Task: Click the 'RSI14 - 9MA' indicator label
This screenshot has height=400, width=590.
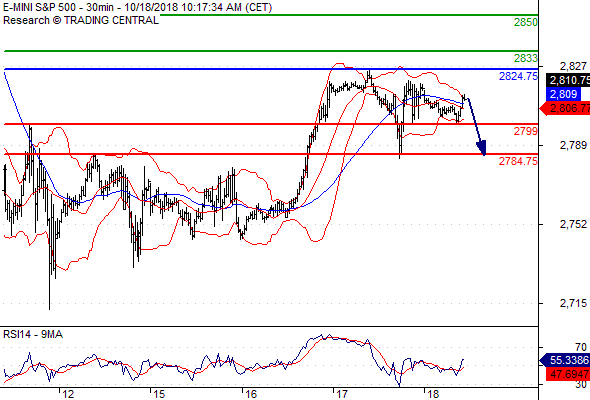Action: click(x=33, y=334)
